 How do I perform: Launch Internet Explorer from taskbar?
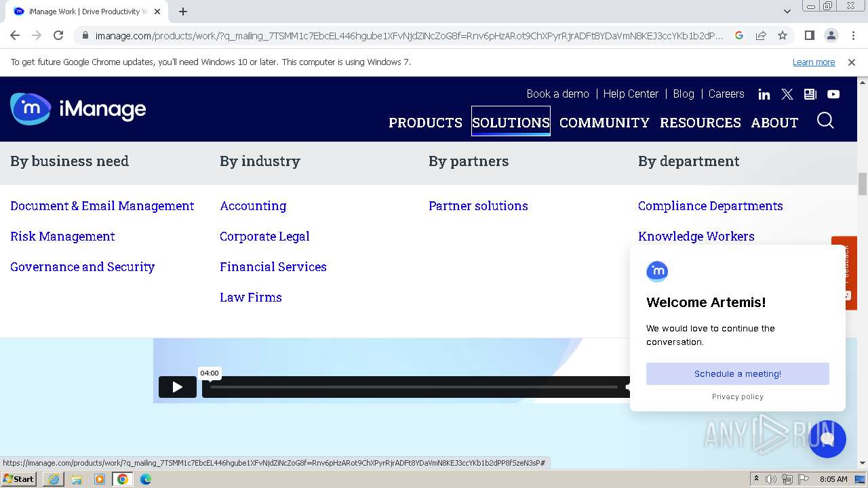tap(54, 479)
